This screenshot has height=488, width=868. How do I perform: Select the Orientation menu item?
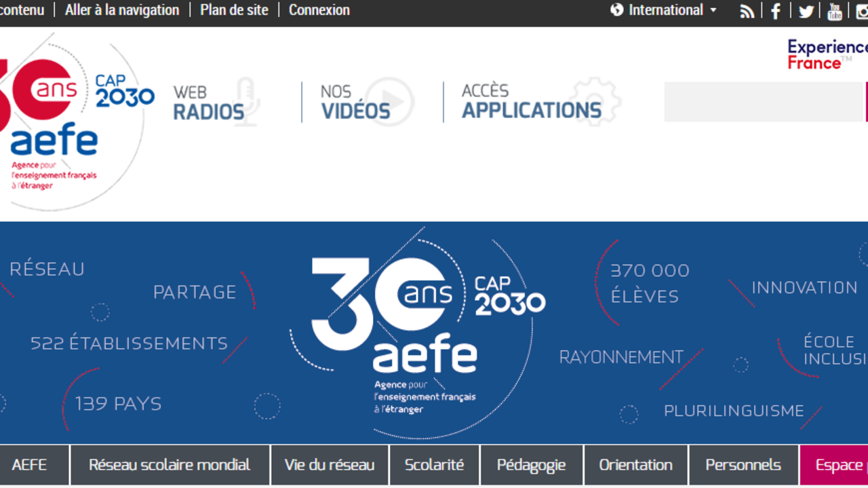tap(635, 465)
